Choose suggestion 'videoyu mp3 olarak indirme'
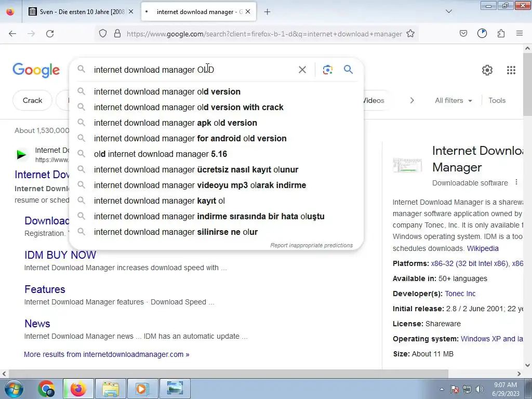 click(217, 185)
